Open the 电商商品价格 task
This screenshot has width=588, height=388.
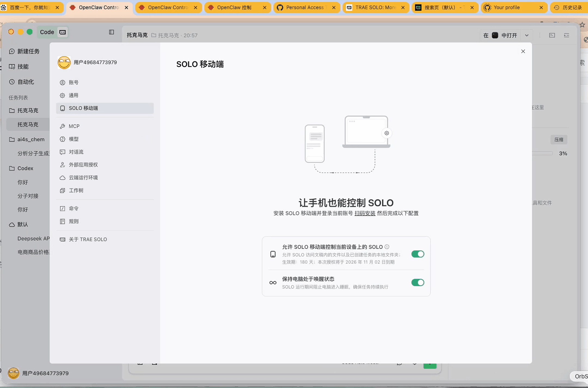click(x=33, y=252)
